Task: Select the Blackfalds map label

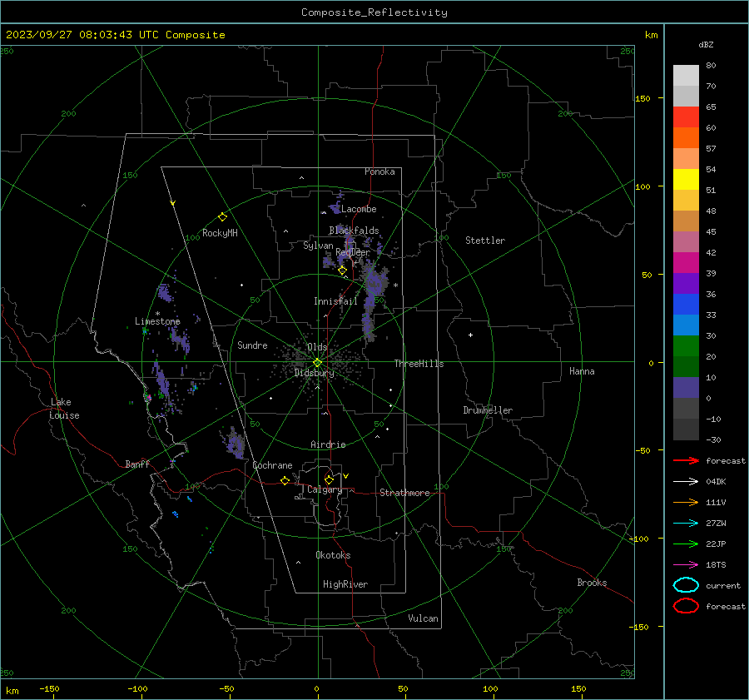Action: coord(354,231)
